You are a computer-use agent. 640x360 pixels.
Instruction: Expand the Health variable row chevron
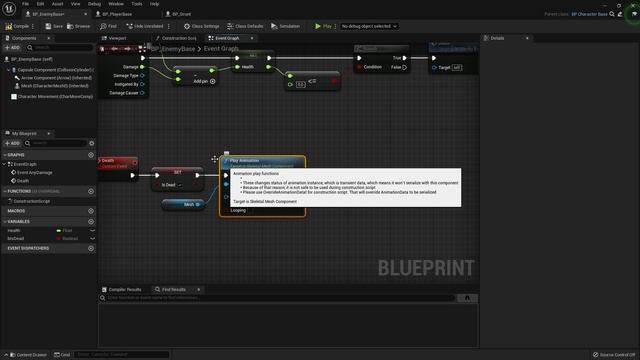click(92, 231)
